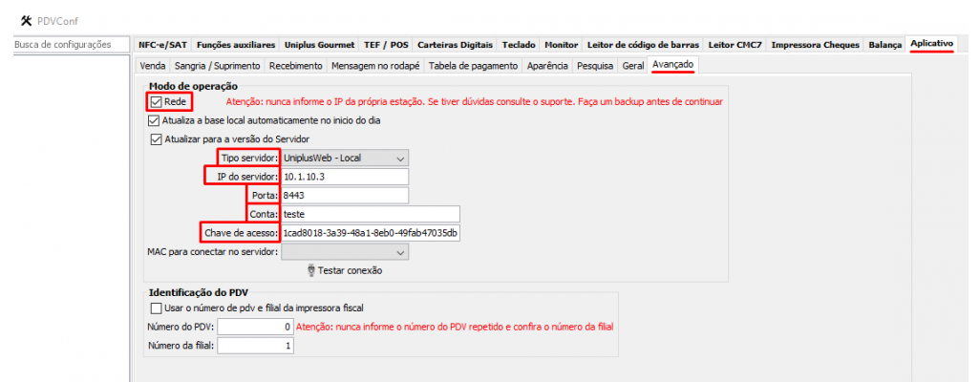The image size is (980, 382).
Task: Open the Tipo servidor dropdown
Action: point(344,158)
